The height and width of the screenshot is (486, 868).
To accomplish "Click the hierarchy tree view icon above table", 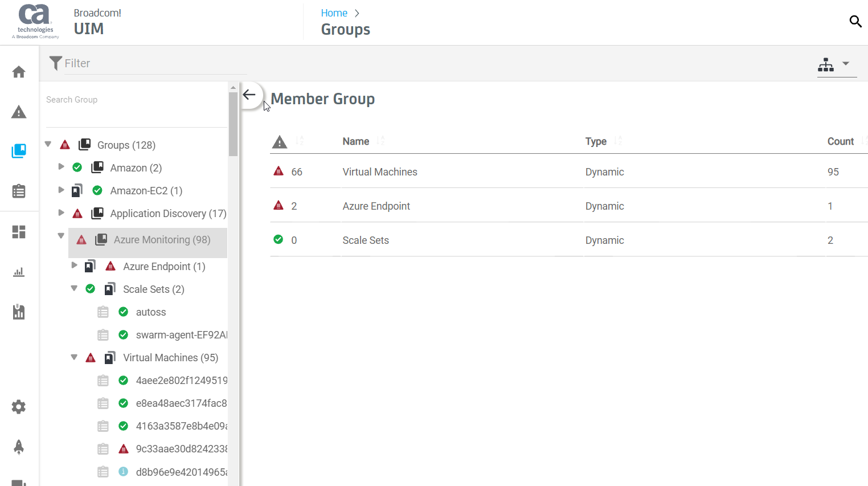I will click(826, 64).
